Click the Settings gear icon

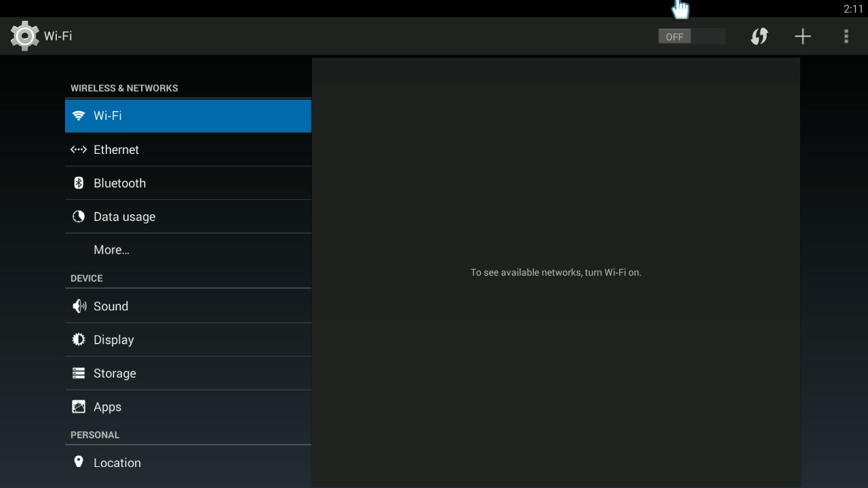[24, 36]
